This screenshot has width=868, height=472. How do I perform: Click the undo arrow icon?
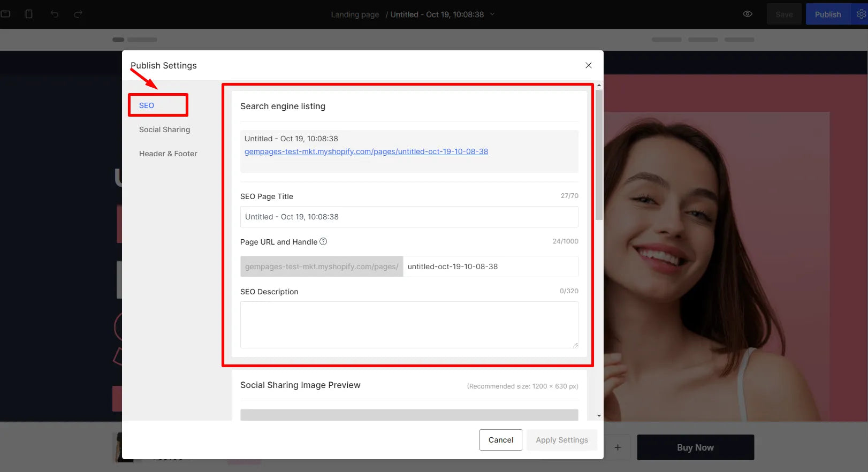[x=55, y=14]
